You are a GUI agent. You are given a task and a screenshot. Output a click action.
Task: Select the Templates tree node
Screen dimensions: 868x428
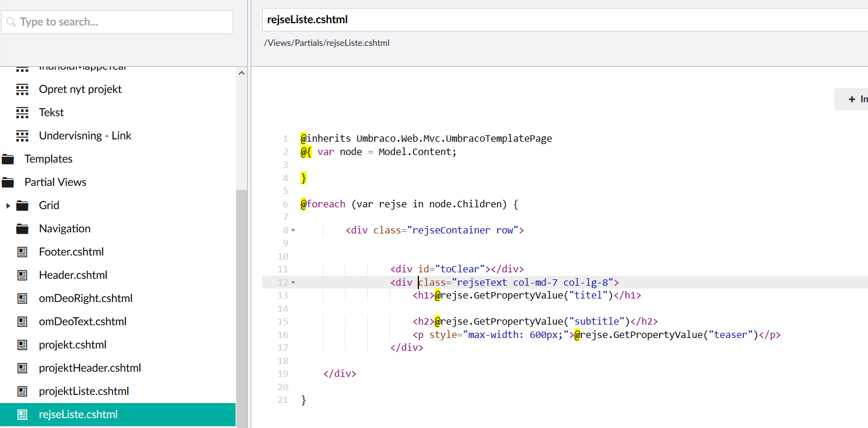tap(48, 159)
